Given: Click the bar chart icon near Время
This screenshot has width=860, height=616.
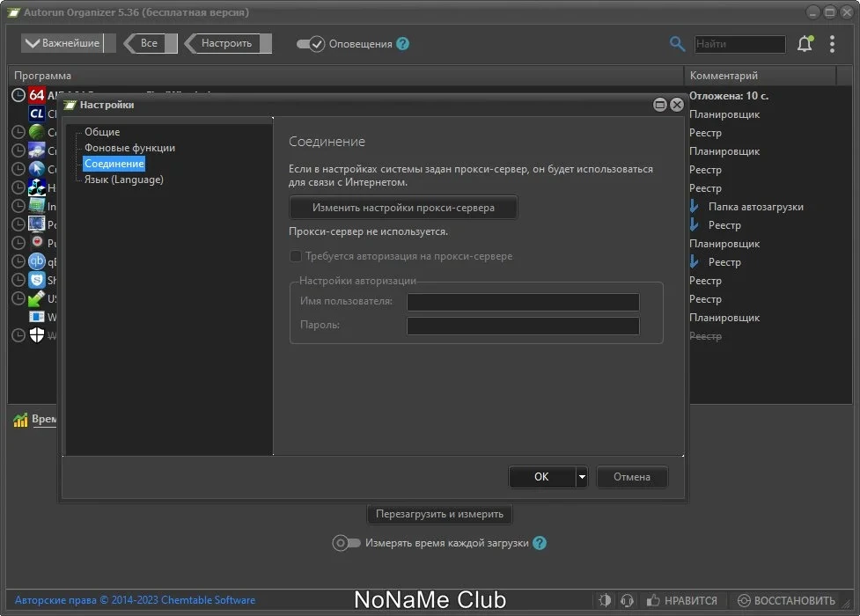Looking at the screenshot, I should [20, 420].
